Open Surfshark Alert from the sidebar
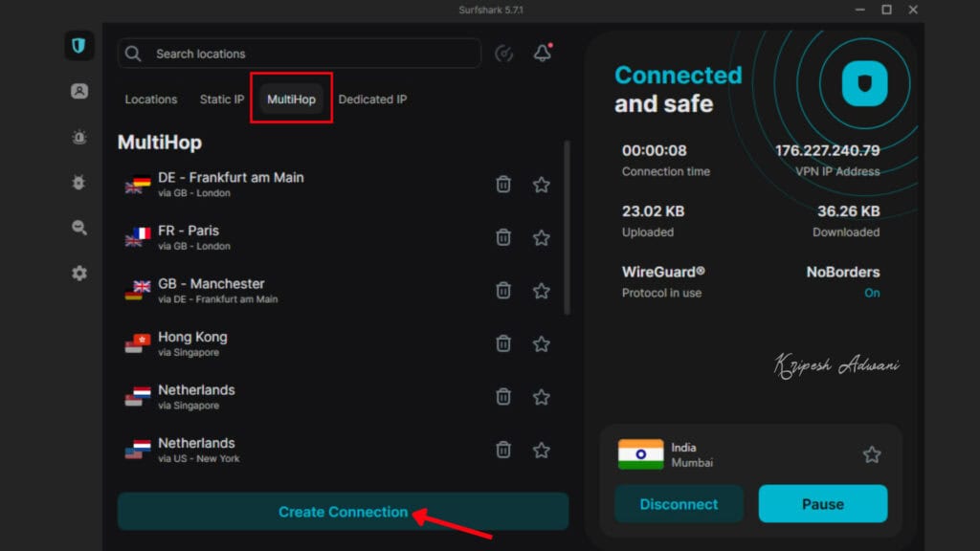The width and height of the screenshot is (980, 551). (78, 137)
